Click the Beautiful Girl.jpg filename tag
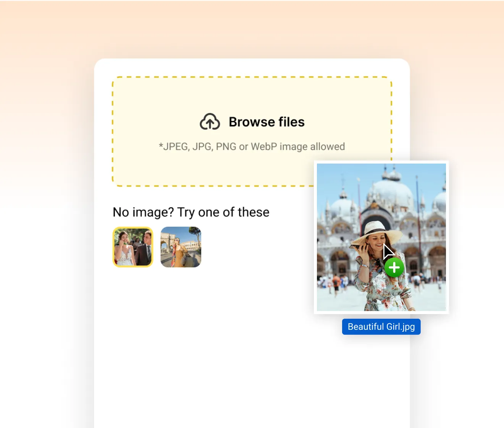504x428 pixels. pyautogui.click(x=381, y=327)
